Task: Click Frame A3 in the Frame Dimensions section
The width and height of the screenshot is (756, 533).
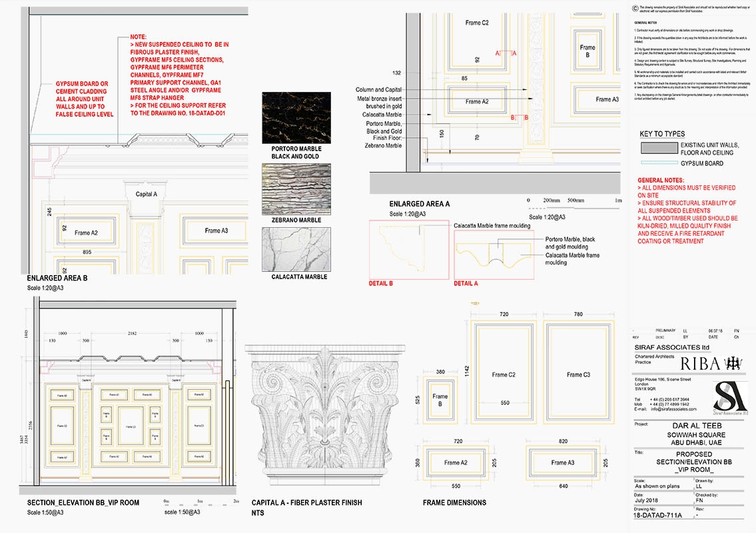Action: (x=563, y=462)
